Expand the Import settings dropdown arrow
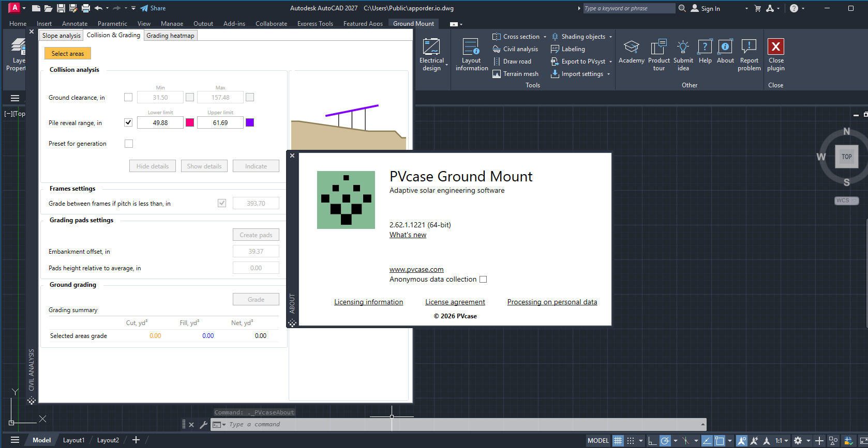This screenshot has width=868, height=448. 608,74
